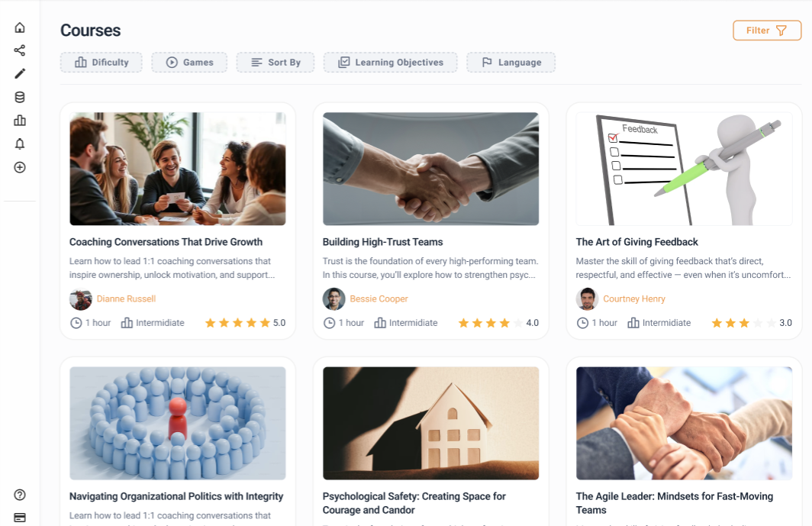
Task: Open the help question mark icon
Action: 20,495
